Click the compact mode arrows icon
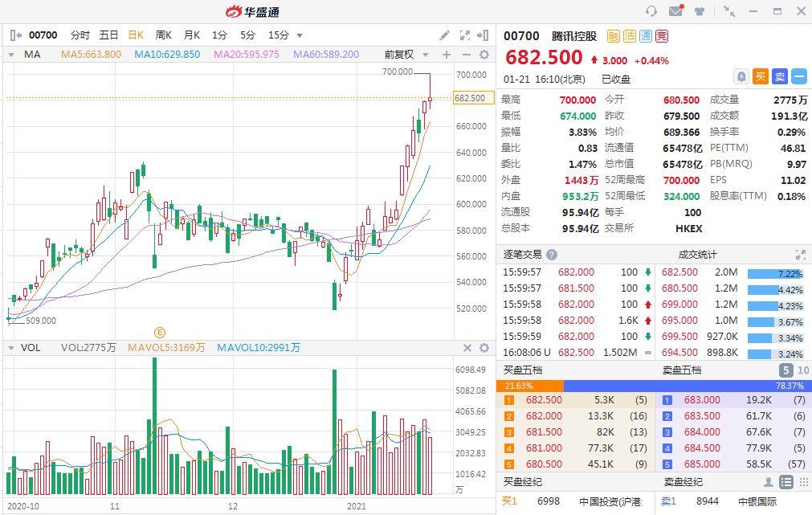 coord(729,11)
